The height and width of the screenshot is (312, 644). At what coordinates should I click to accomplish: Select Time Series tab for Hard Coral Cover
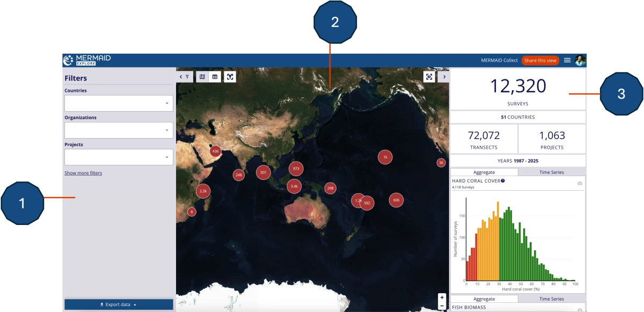point(552,172)
